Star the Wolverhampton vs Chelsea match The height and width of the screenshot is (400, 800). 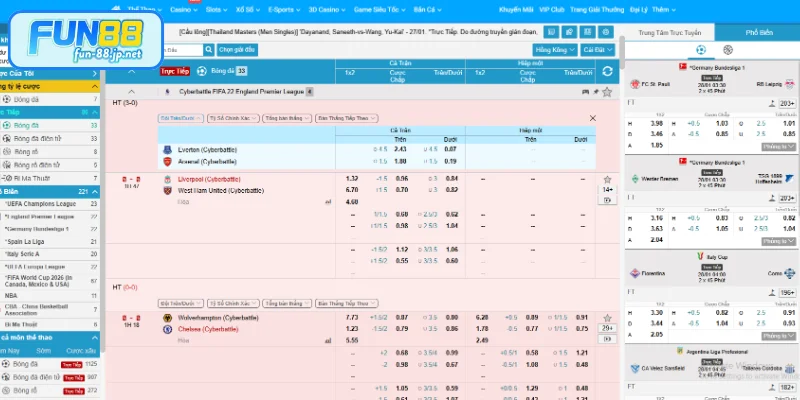point(608,317)
